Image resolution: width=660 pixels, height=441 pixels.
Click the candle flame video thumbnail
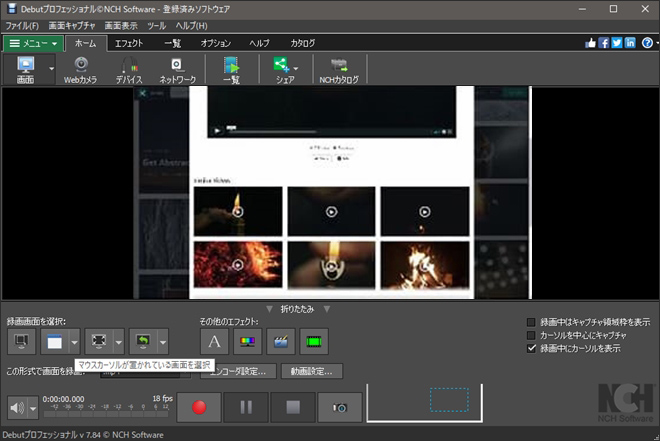[238, 211]
